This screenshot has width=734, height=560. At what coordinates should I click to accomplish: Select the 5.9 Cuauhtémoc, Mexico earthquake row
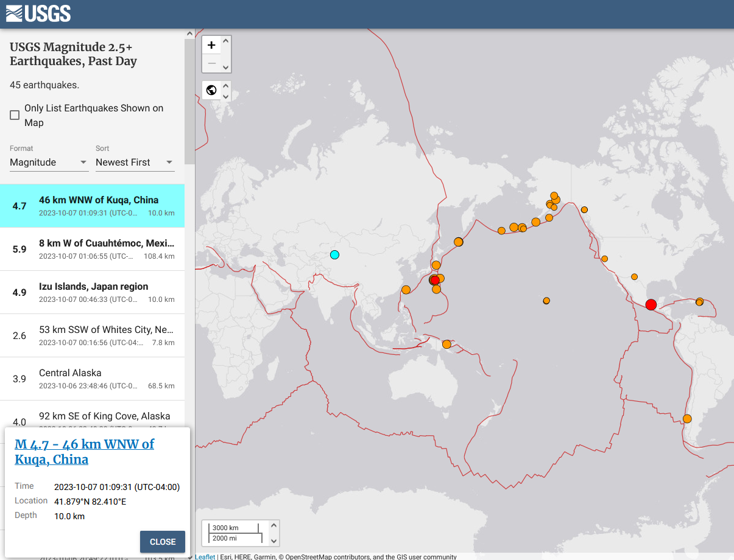[92, 249]
